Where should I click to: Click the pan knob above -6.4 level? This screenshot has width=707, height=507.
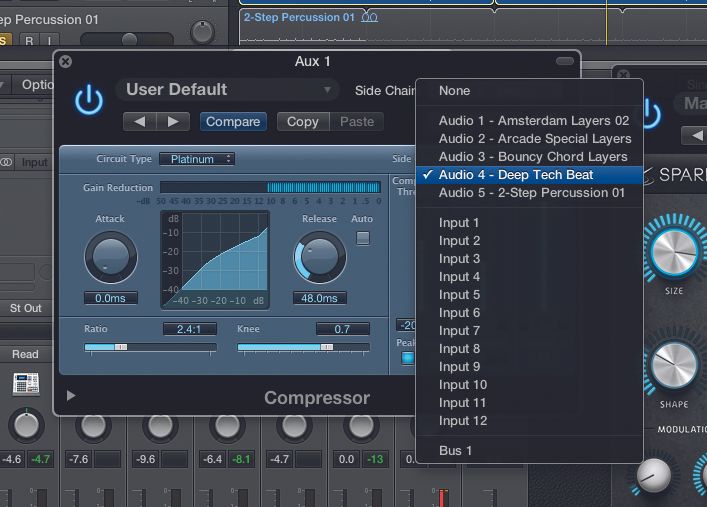[x=227, y=425]
